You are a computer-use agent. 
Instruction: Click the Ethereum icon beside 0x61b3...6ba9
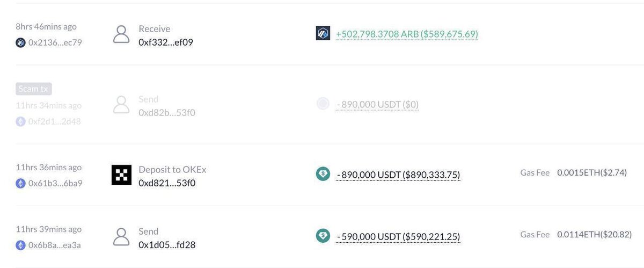21,183
